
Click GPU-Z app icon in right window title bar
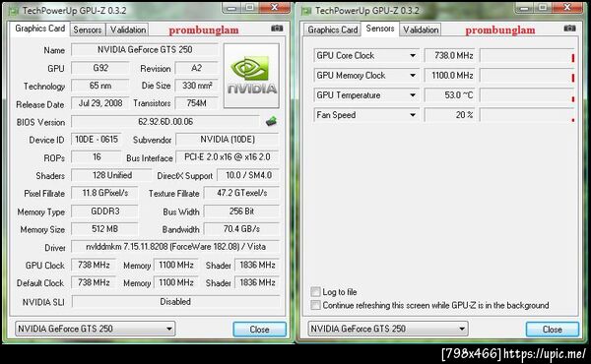point(306,11)
